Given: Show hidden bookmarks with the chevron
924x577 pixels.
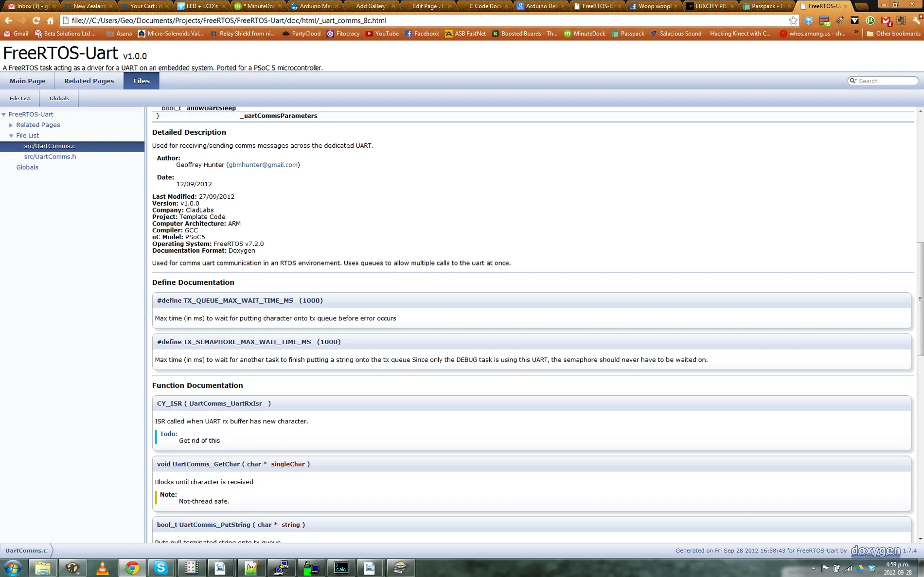Looking at the screenshot, I should click(856, 33).
